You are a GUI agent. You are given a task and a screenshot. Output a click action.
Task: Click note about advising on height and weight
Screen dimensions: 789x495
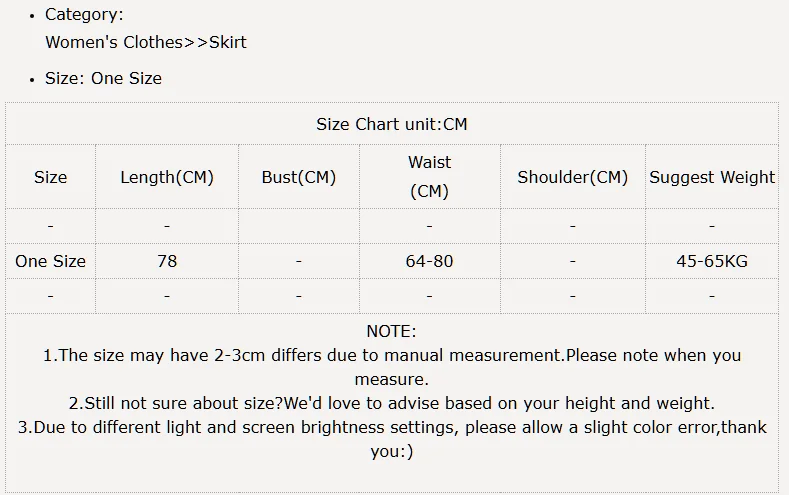pos(392,404)
